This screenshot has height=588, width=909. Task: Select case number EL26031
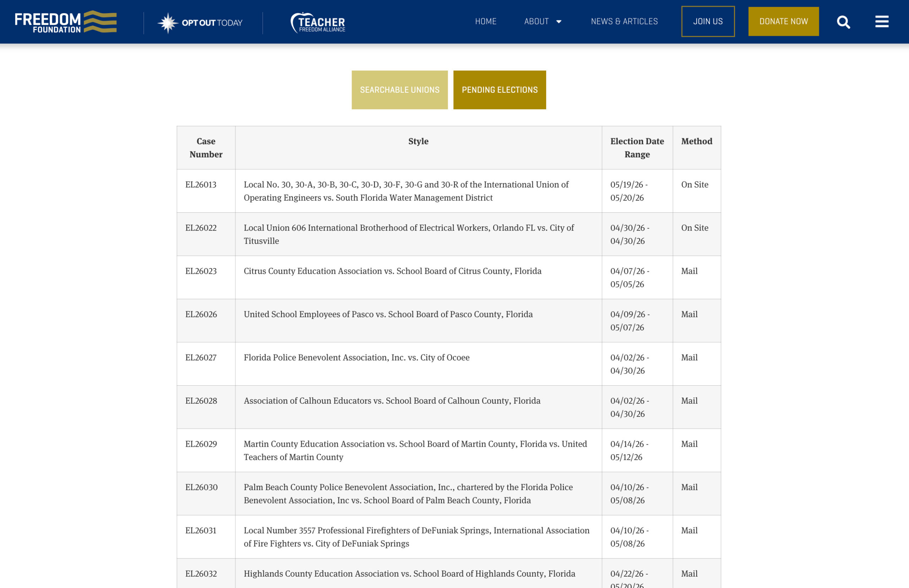coord(201,530)
